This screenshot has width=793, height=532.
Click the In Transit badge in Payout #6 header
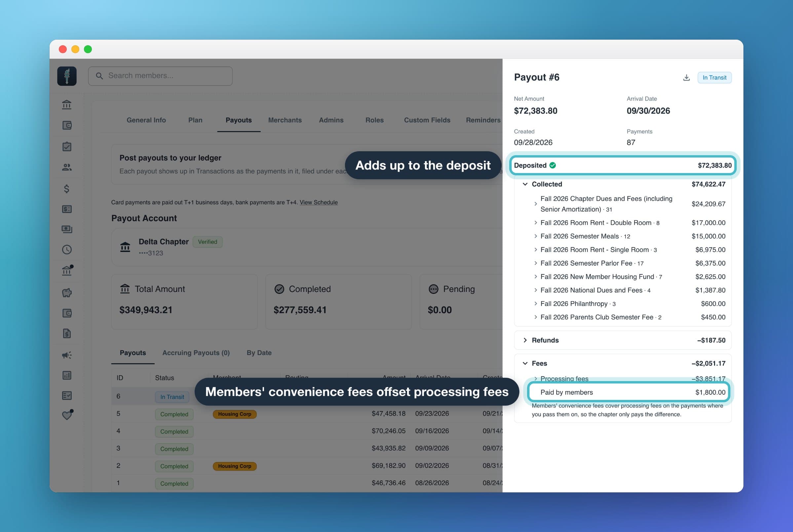click(714, 78)
